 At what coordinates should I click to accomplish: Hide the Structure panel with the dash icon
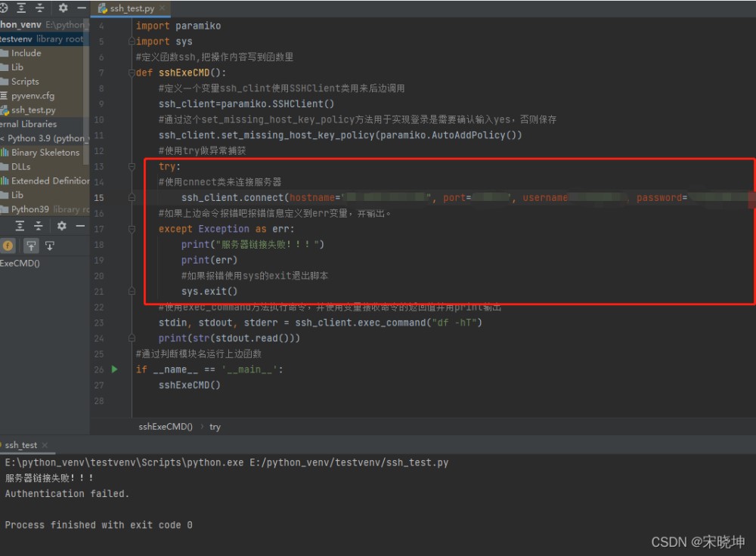80,225
